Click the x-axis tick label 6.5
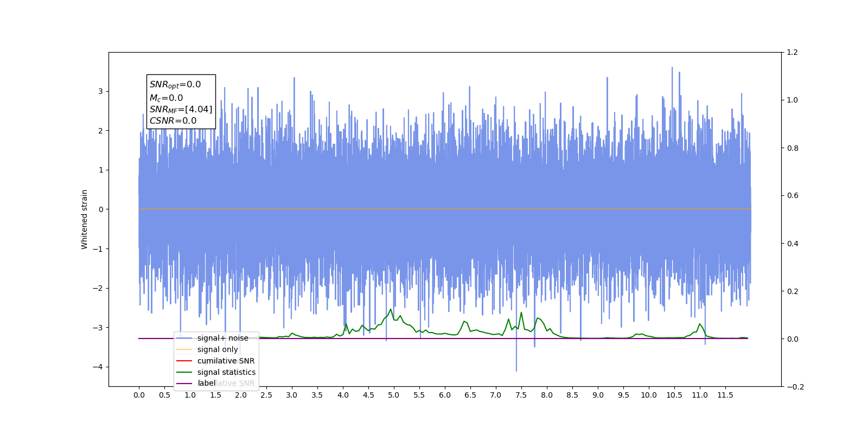 470,395
